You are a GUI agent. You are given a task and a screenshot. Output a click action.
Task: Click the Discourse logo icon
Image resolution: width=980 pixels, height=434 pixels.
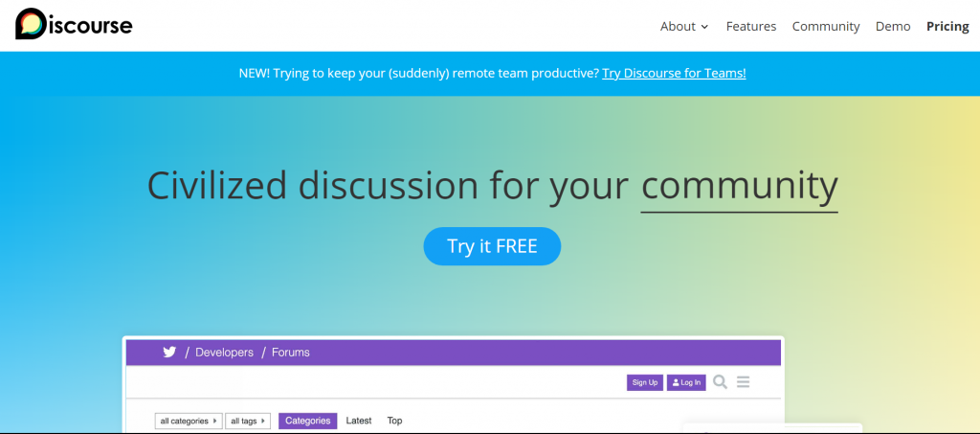(31, 24)
